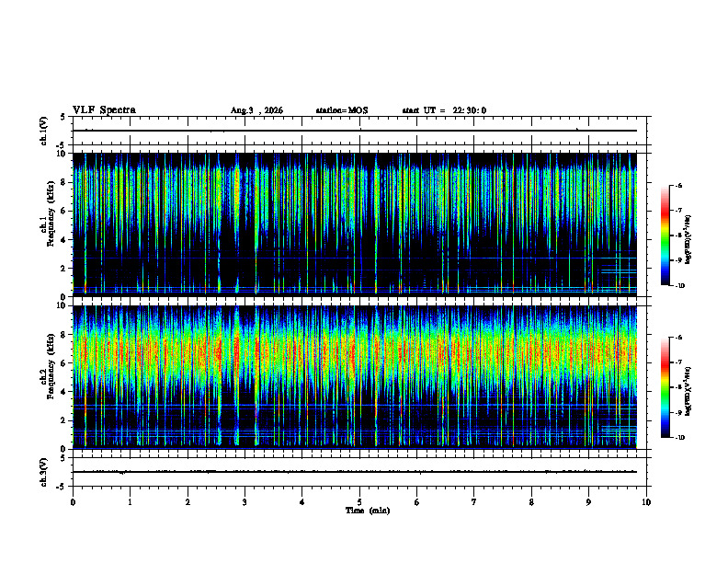Click the "start UT = 22:30:0" header text
The width and height of the screenshot is (728, 563).
click(x=444, y=110)
